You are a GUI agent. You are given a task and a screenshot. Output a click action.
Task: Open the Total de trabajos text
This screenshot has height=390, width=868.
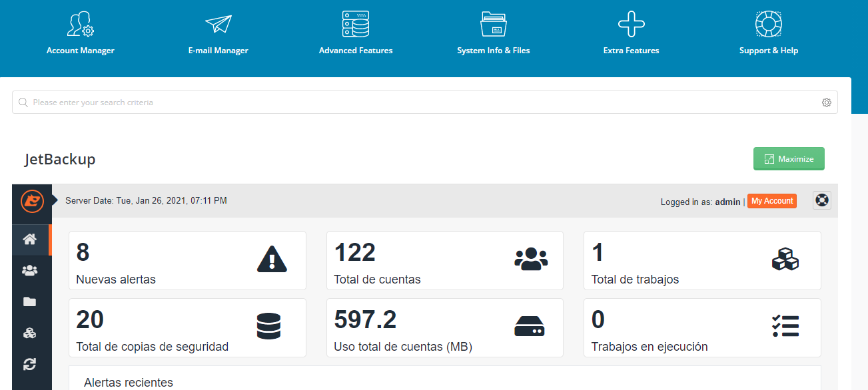[x=636, y=280]
